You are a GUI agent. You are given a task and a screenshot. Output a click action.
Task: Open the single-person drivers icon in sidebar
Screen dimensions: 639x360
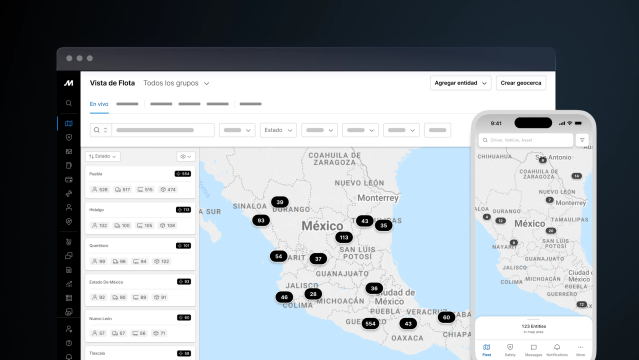click(69, 208)
